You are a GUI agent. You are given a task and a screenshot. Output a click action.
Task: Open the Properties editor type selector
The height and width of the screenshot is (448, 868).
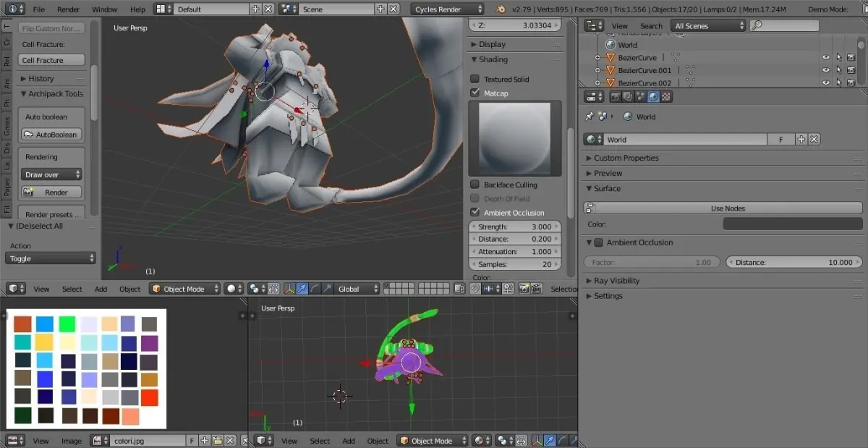(x=594, y=96)
